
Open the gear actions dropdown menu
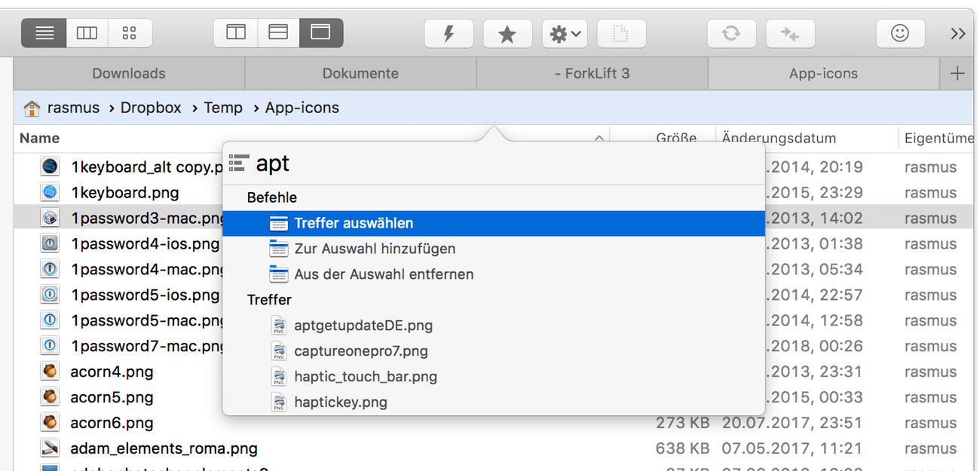point(565,34)
